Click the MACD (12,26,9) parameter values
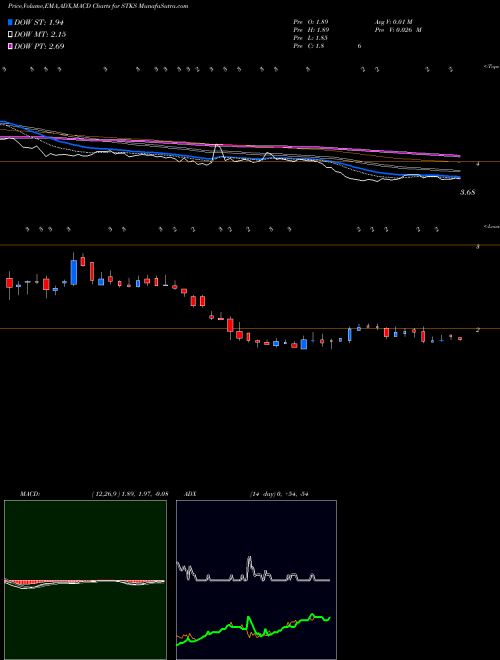The height and width of the screenshot is (660, 500). pos(129,494)
